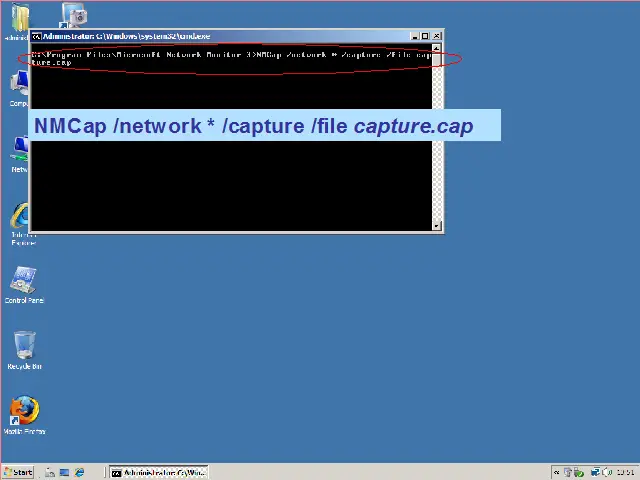Open Server Manager from quick launch
This screenshot has height=480, width=640.
50,473
